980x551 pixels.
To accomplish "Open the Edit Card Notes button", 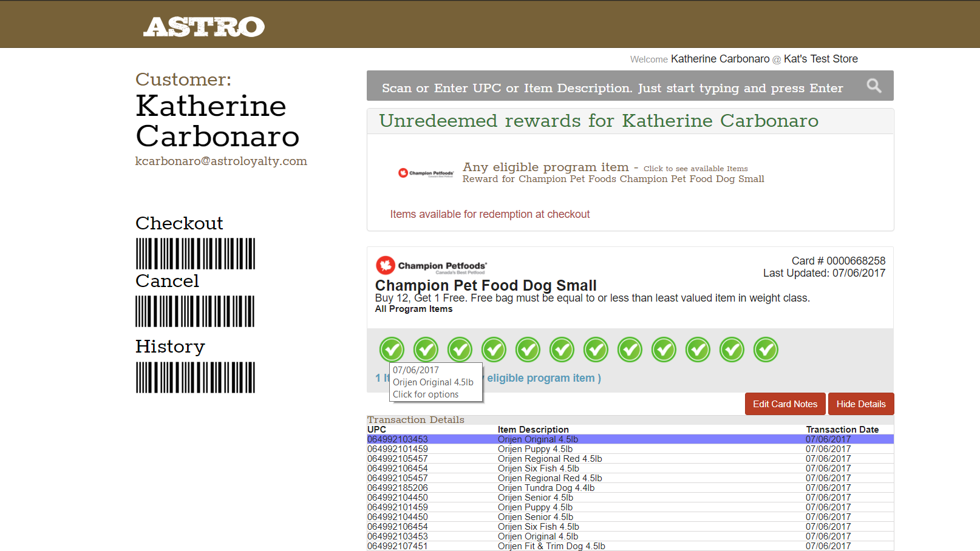I will click(785, 404).
